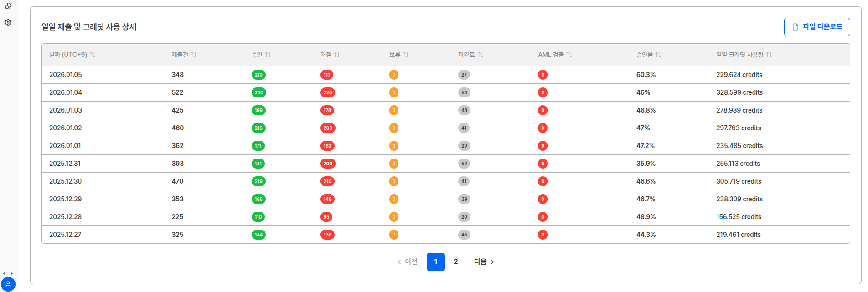This screenshot has width=868, height=292.
Task: Click the 승인율 sort arrows
Action: (658, 55)
